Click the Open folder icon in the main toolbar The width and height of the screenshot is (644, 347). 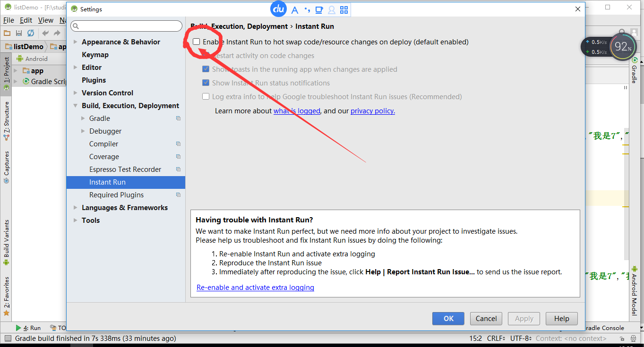point(7,33)
